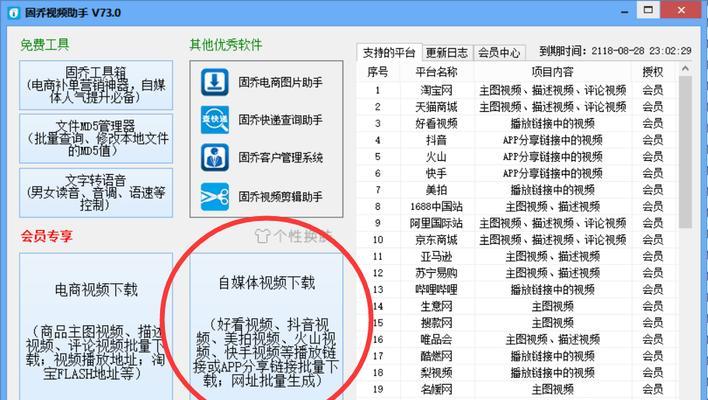Image resolution: width=708 pixels, height=400 pixels.
Task: Open 自媒体视频下载 member feature
Action: 266,326
